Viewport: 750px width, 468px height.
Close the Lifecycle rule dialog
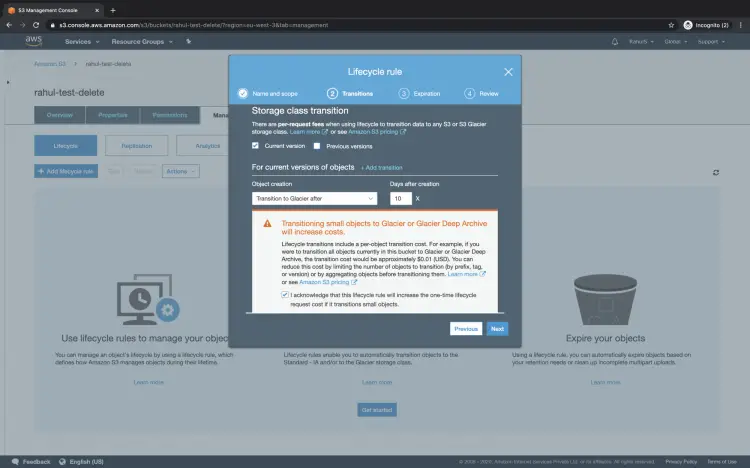(x=508, y=72)
